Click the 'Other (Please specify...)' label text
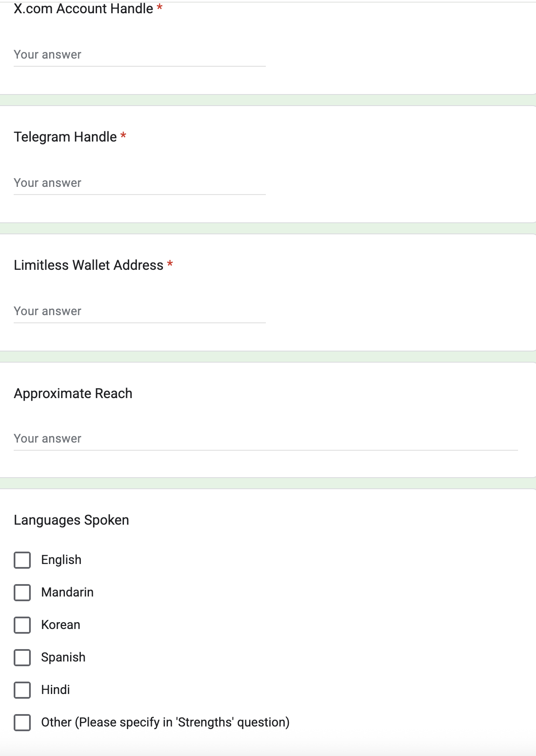536x756 pixels. [165, 722]
